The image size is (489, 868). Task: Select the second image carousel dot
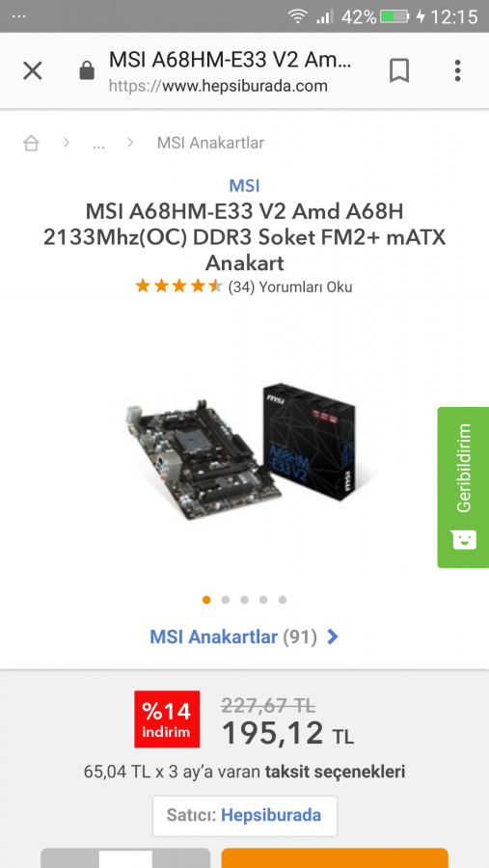(226, 600)
